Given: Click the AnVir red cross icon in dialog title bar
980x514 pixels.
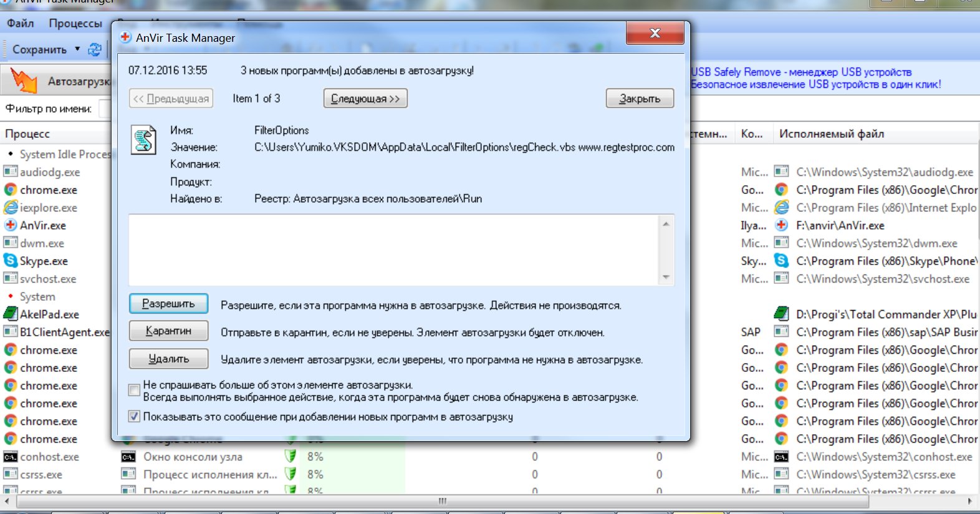Looking at the screenshot, I should (125, 37).
